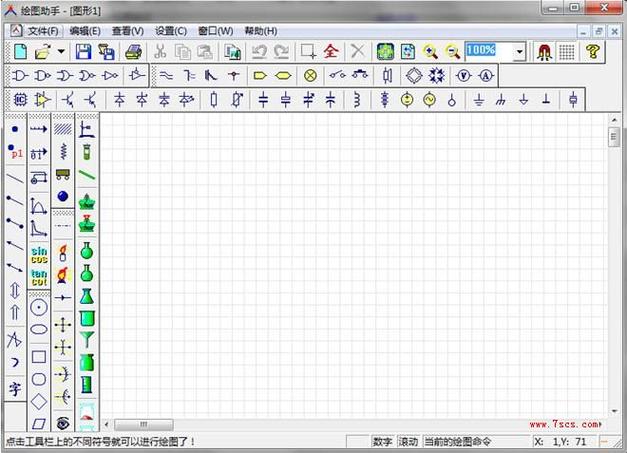Print the drawing with the printer icon
Screen dimensions: 627x453
[134, 52]
